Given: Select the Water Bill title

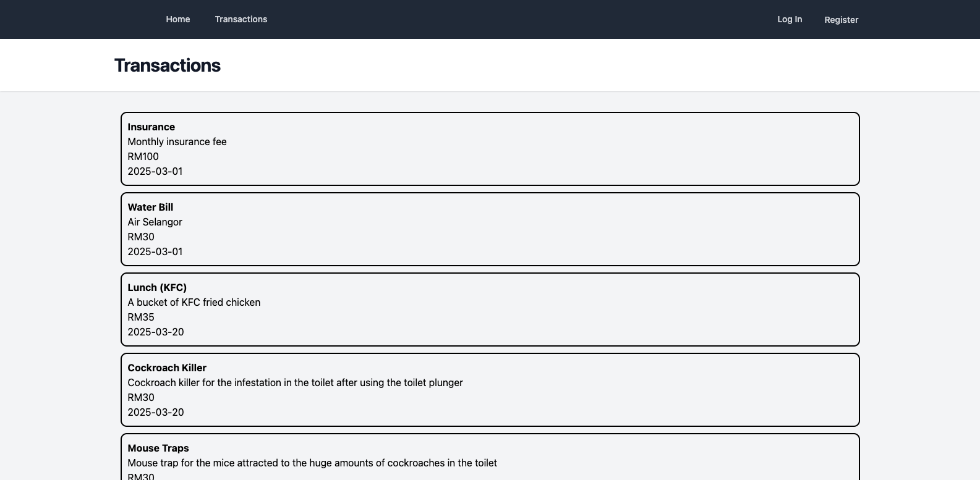Looking at the screenshot, I should pos(150,207).
